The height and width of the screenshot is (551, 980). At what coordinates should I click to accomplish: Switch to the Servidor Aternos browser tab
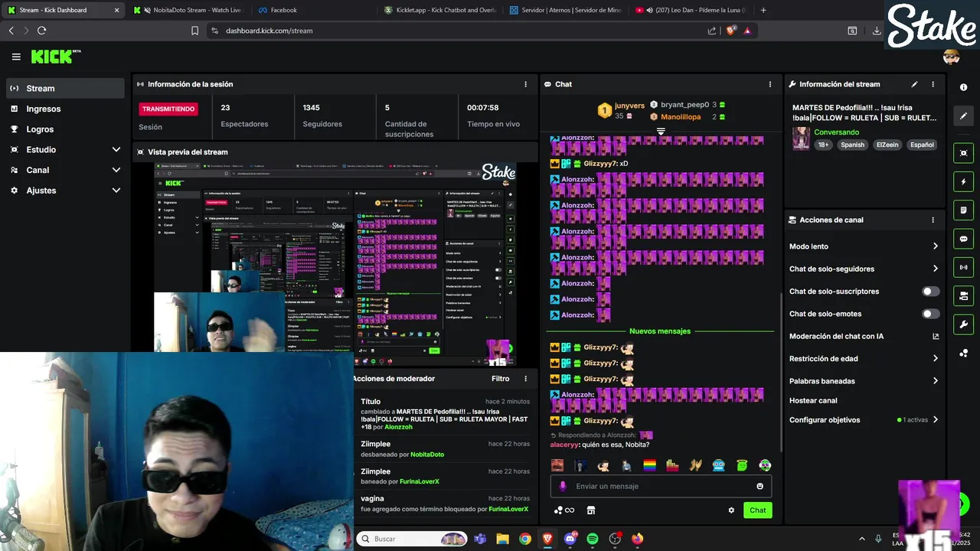coord(567,10)
